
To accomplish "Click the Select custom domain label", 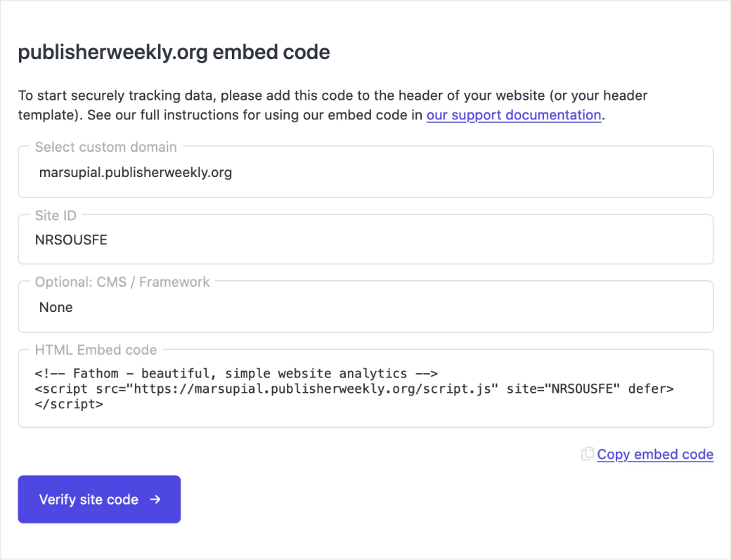I will (106, 147).
